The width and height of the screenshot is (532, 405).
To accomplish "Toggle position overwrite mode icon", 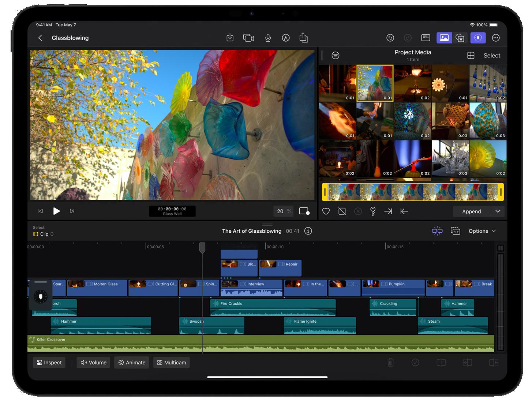I will tap(455, 231).
